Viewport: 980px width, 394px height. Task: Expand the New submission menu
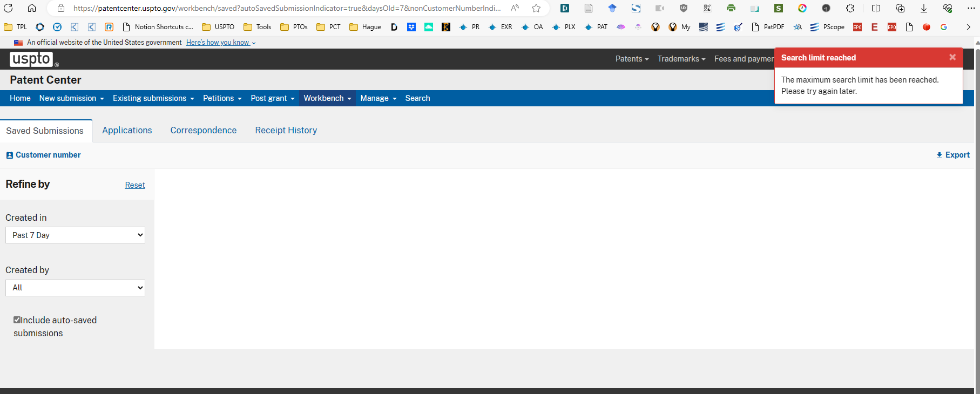pos(71,98)
